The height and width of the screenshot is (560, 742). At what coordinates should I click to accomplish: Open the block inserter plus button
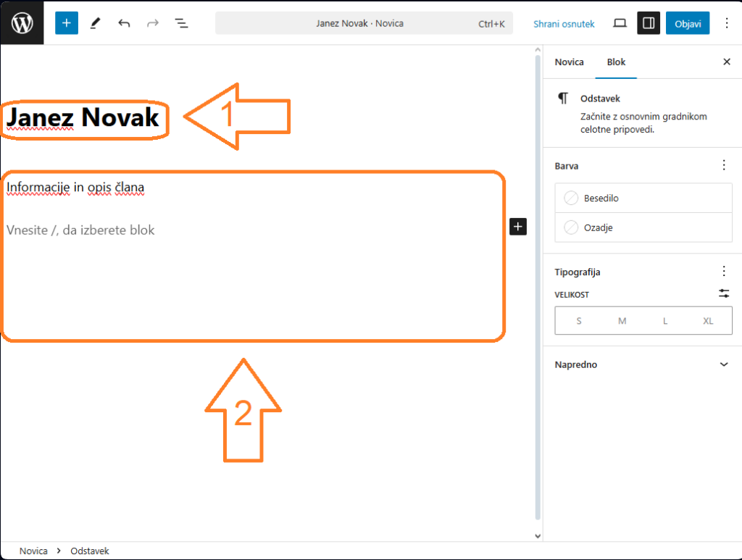coord(66,23)
